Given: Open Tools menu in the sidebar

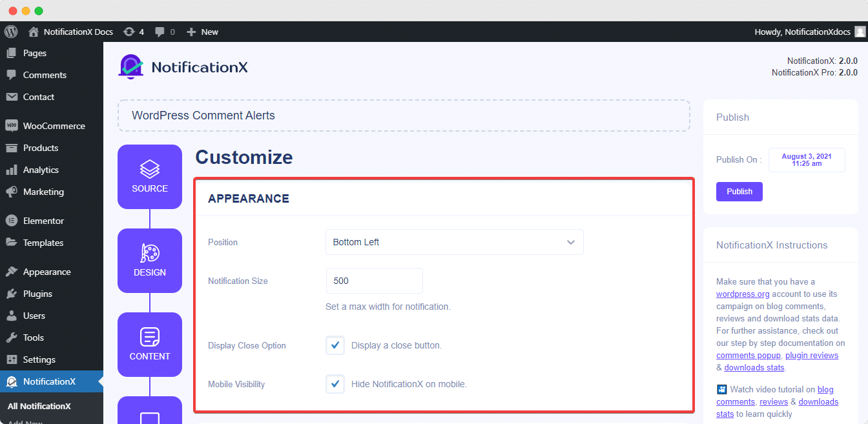Looking at the screenshot, I should pos(52,338).
